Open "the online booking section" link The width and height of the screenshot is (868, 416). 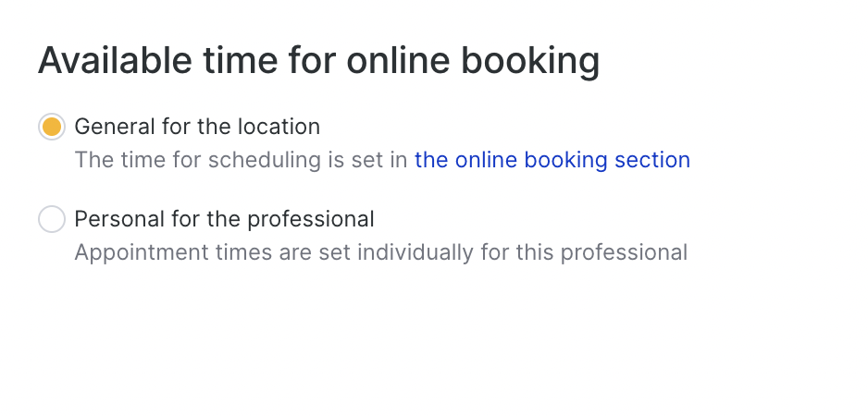[552, 160]
